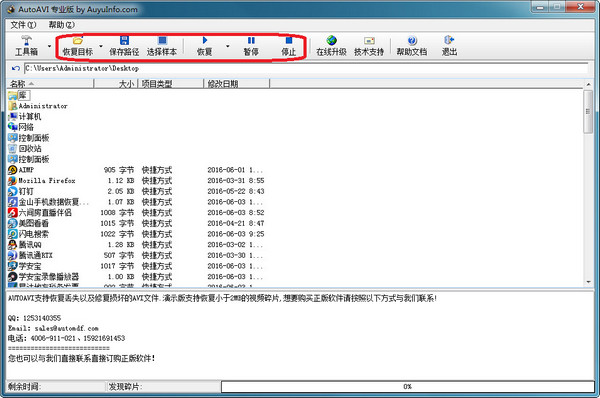The height and width of the screenshot is (398, 600).
Task: Select the 美图看看 shortcut row
Action: coord(136,223)
